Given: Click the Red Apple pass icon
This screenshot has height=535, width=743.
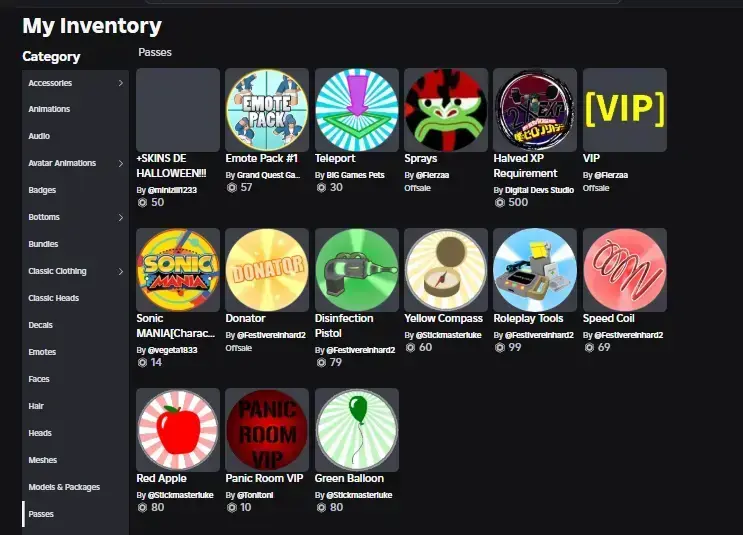Looking at the screenshot, I should point(178,430).
